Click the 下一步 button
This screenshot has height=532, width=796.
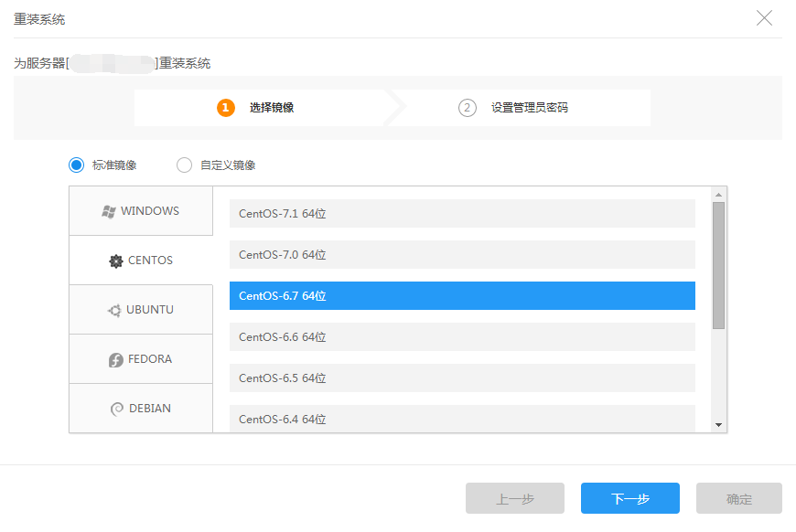click(x=630, y=498)
